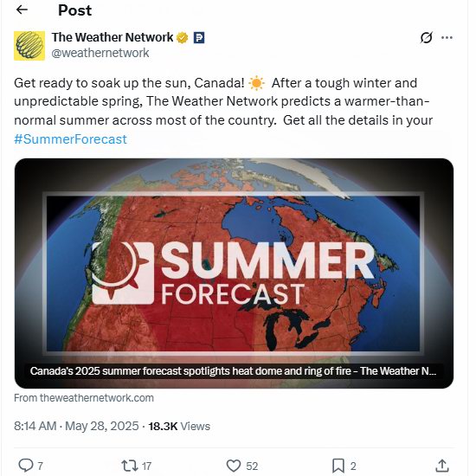Screen dimensions: 476x476
Task: Open the #SummerForecast hashtag link
Action: click(70, 139)
